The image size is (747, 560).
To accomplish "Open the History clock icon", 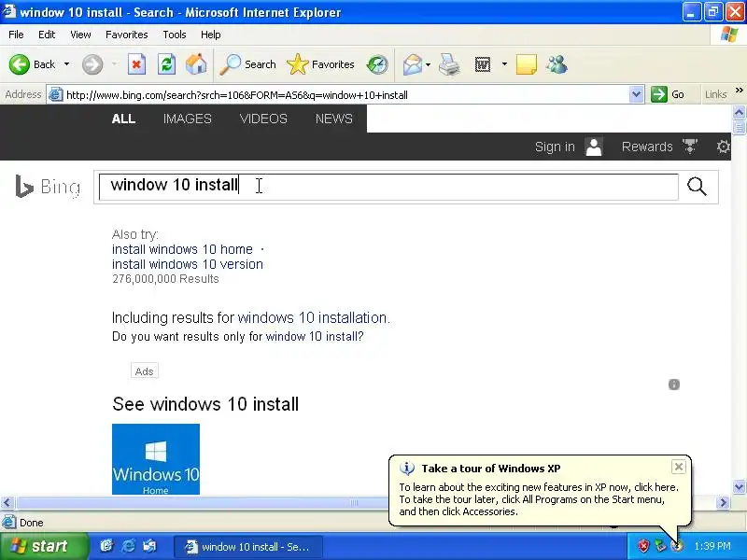I will coord(377,64).
